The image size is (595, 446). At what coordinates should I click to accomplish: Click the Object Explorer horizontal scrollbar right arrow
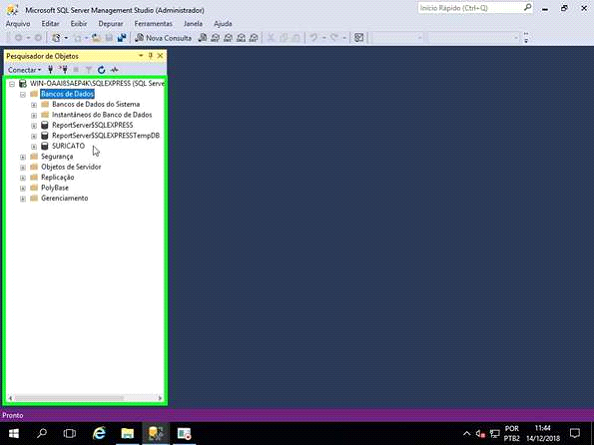(x=160, y=398)
